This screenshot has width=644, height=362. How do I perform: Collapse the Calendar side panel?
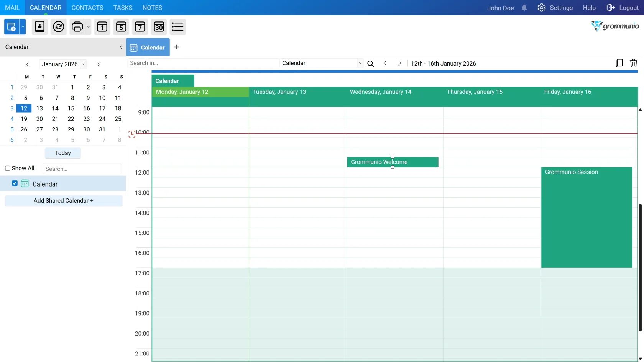pos(121,47)
